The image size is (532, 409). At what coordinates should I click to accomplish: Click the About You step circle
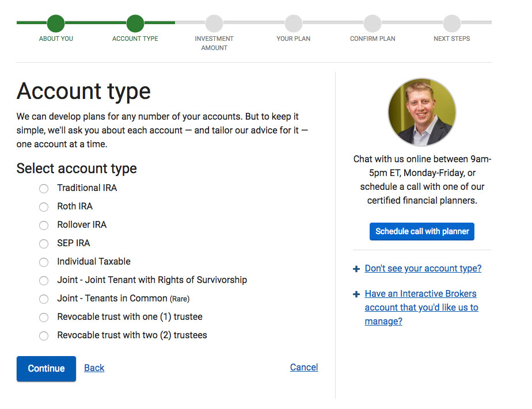(56, 24)
